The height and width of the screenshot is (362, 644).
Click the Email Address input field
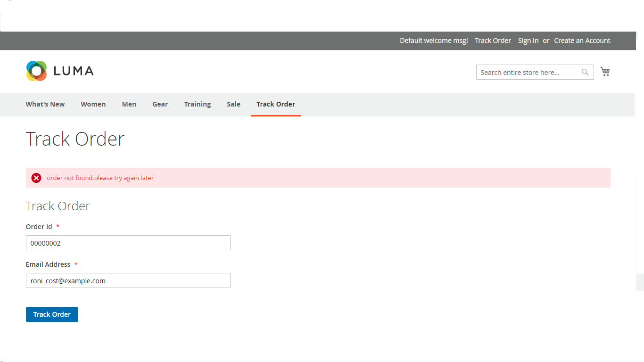[128, 280]
